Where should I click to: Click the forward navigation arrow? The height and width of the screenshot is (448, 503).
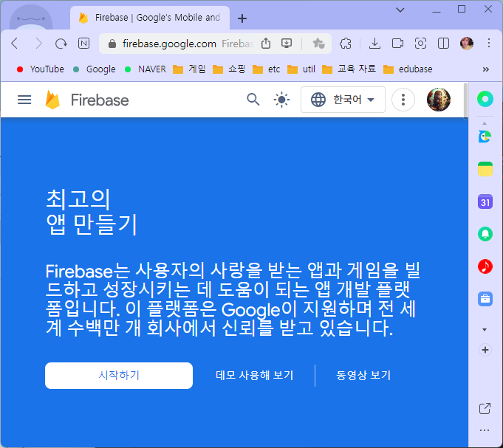38,44
